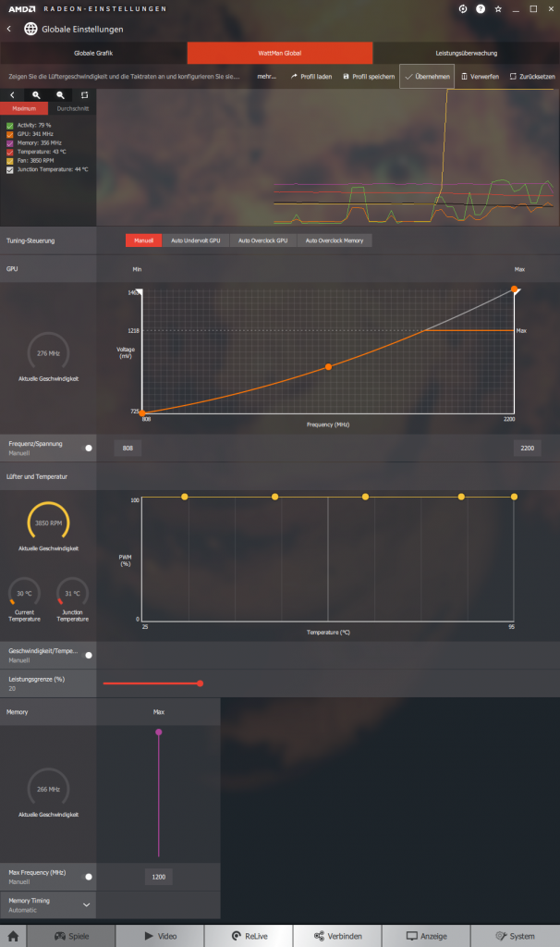This screenshot has height=947, width=560.
Task: Click the Current Temperature 30 °C gauge
Action: [x=24, y=592]
